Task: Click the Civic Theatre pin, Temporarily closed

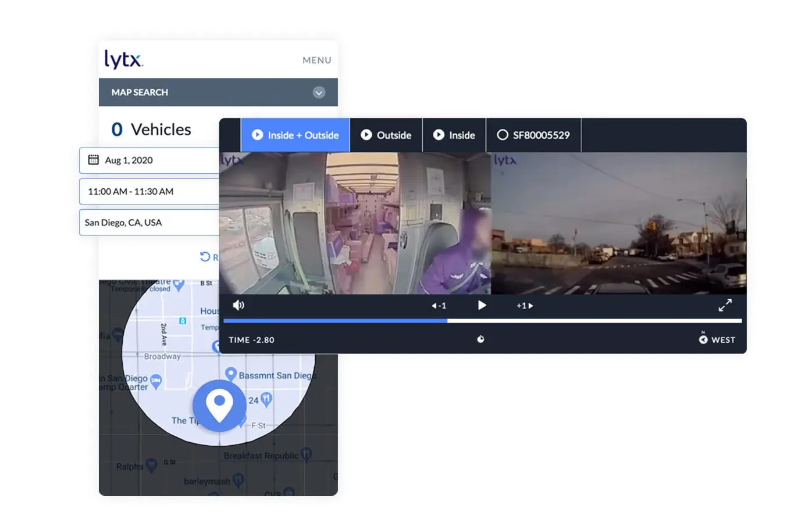Action: pyautogui.click(x=179, y=285)
